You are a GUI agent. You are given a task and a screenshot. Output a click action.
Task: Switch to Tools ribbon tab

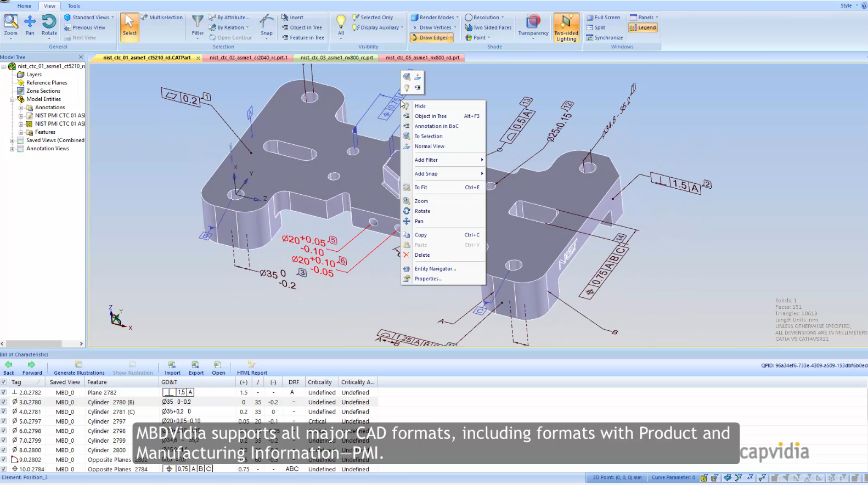coord(74,6)
